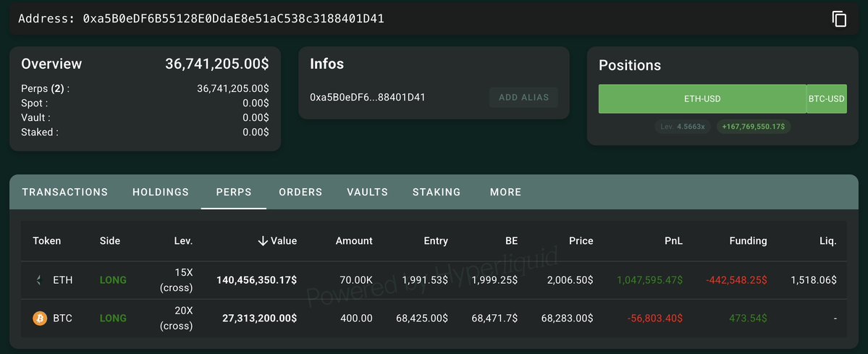The width and height of the screenshot is (868, 354).
Task: Click the shortened address in Infos
Action: pos(368,97)
